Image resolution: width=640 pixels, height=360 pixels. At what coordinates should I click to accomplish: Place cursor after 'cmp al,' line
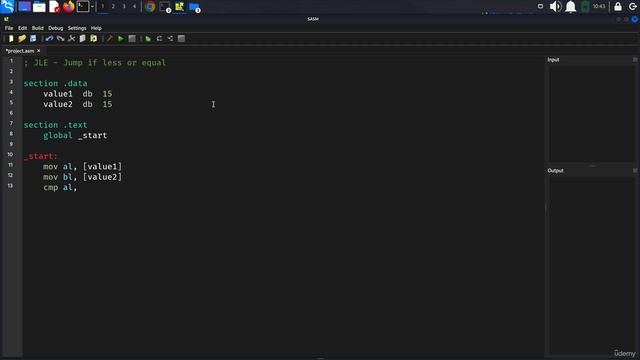77,187
